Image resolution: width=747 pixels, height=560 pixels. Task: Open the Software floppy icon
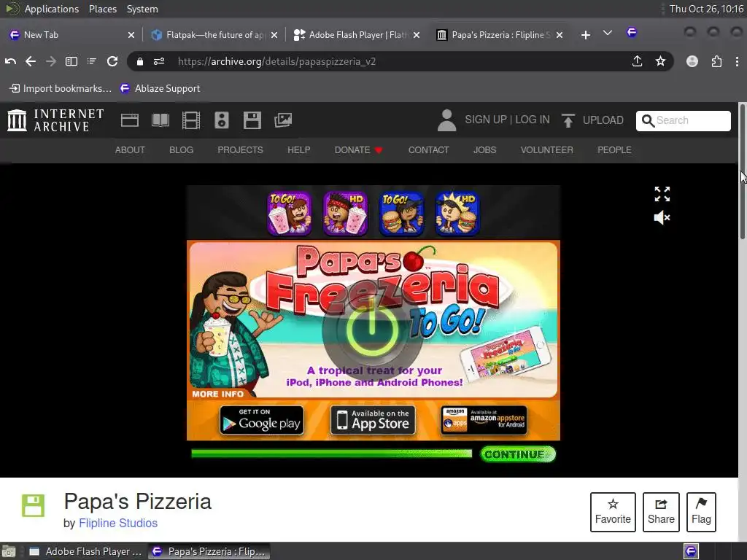pyautogui.click(x=252, y=120)
